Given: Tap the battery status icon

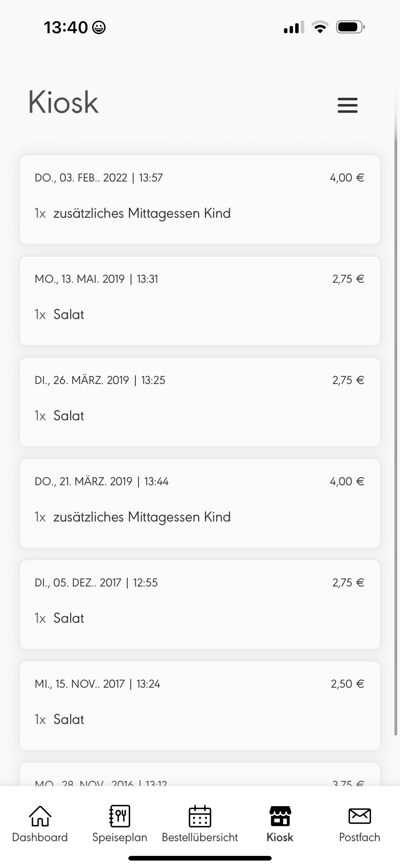Looking at the screenshot, I should coord(350,27).
